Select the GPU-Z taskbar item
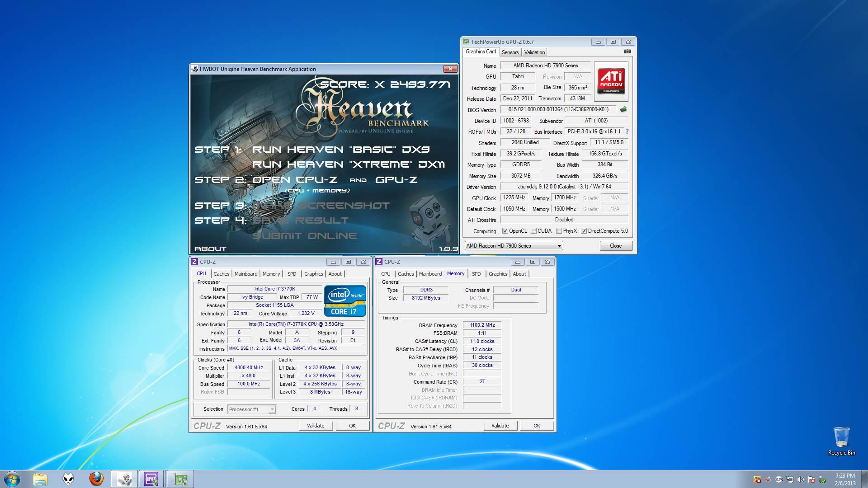 pos(180,479)
